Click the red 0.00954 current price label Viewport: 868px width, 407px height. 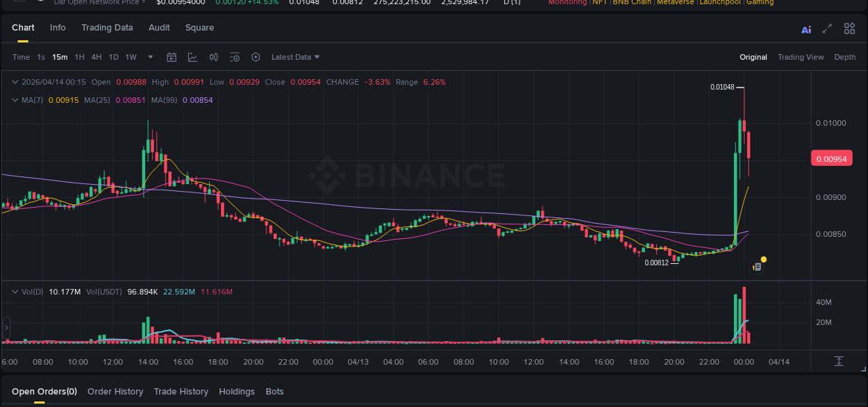coord(831,158)
